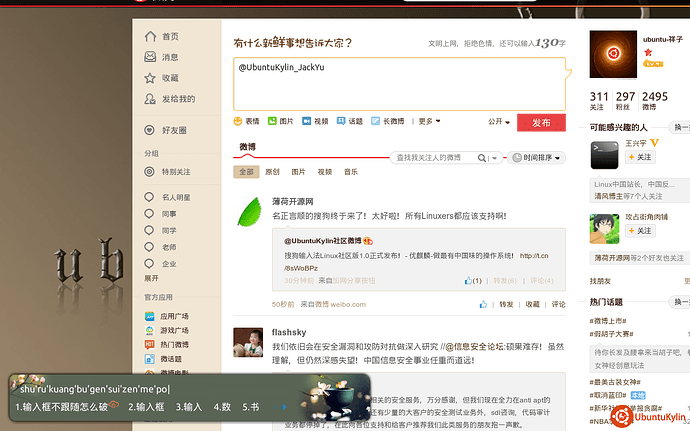
Task: Open 好友圈 heart circle icon
Action: [150, 130]
